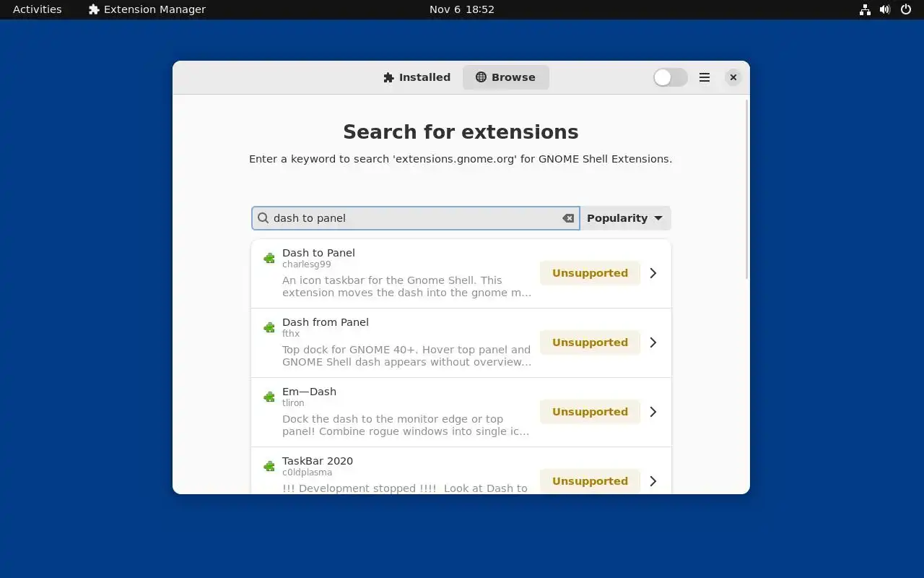Click Unsupported button for TaskBar 2020

coord(590,481)
